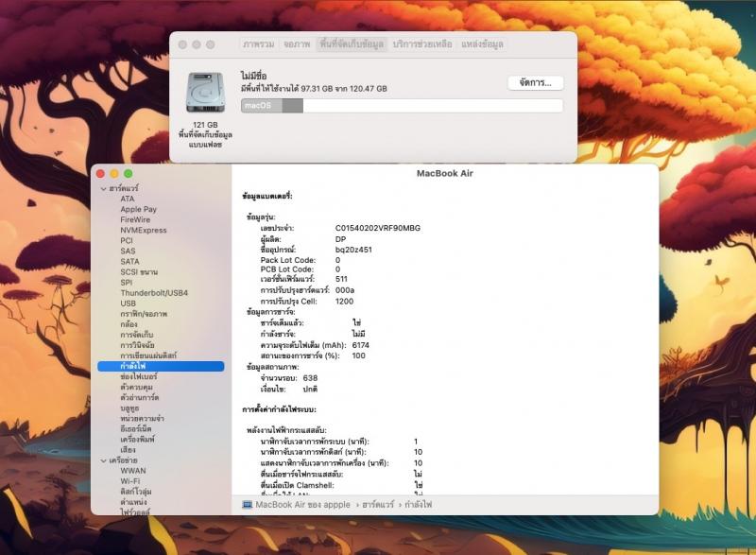
Task: Select Apple Pay in the sidebar
Action: coord(138,209)
